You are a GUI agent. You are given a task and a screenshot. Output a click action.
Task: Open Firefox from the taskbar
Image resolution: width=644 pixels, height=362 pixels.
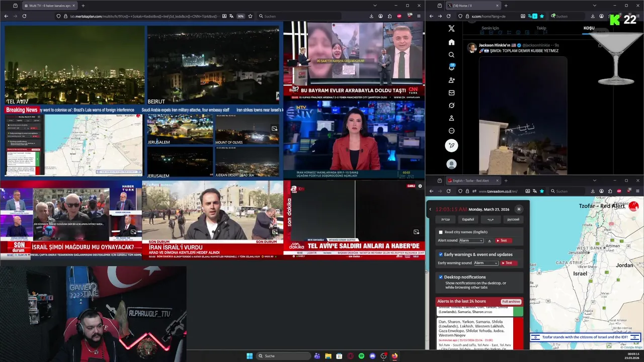394,356
